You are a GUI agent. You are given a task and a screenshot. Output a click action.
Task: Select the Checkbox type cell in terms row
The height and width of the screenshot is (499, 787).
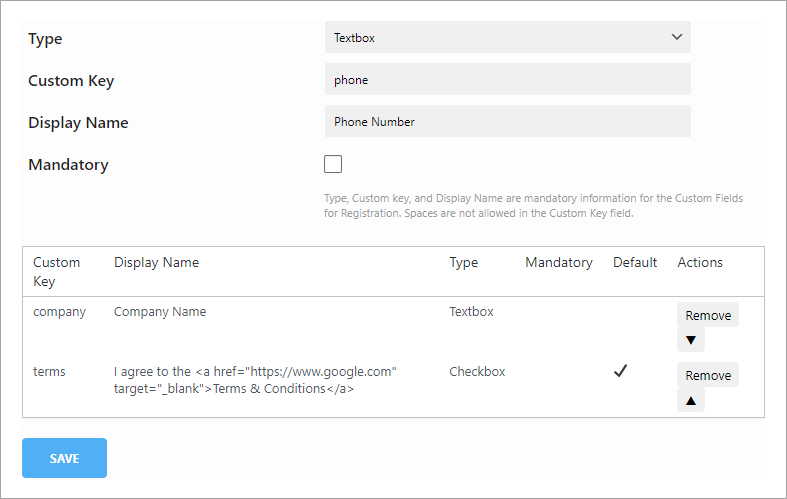click(x=477, y=371)
